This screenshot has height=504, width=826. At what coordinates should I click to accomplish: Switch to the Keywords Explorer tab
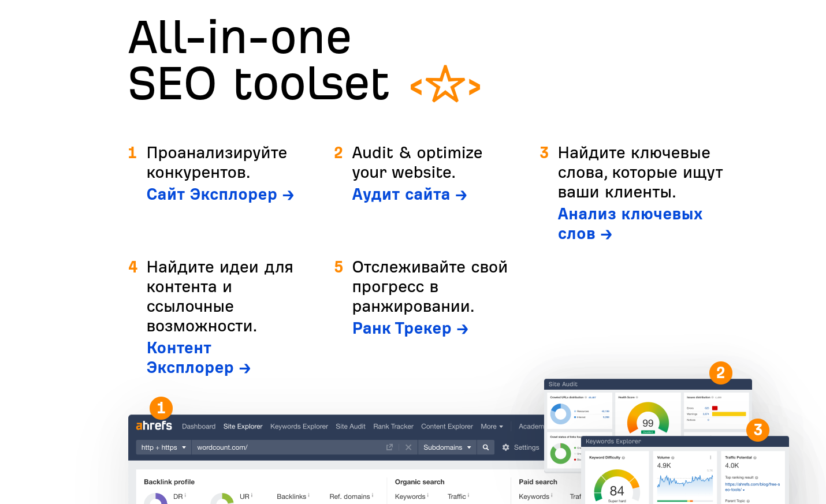[x=299, y=427]
